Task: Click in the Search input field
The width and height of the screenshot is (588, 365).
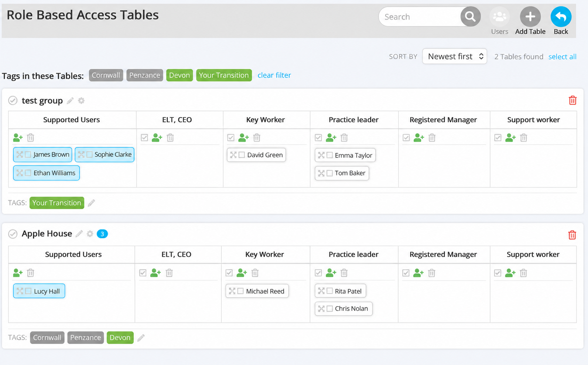Action: [420, 17]
